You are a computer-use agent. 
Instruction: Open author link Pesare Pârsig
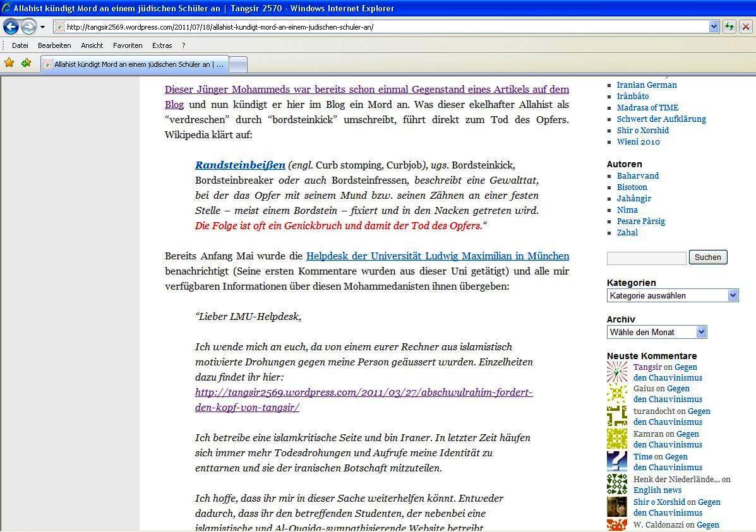pyautogui.click(x=640, y=222)
